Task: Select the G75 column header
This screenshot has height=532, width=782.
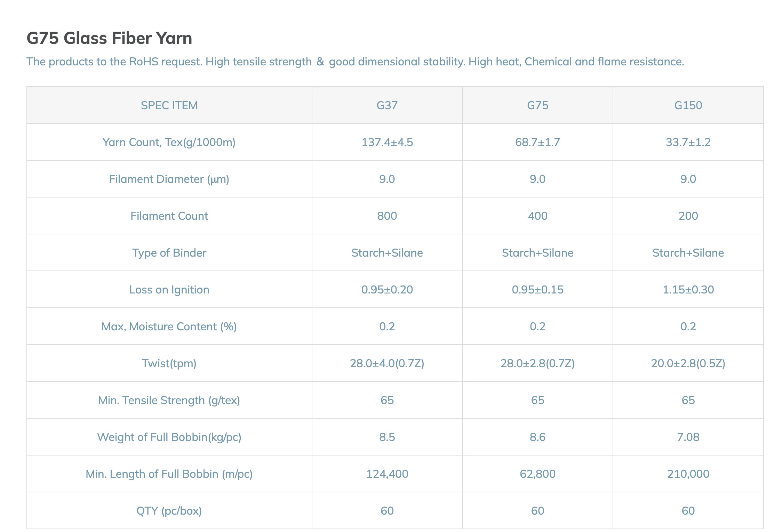Action: tap(537, 105)
